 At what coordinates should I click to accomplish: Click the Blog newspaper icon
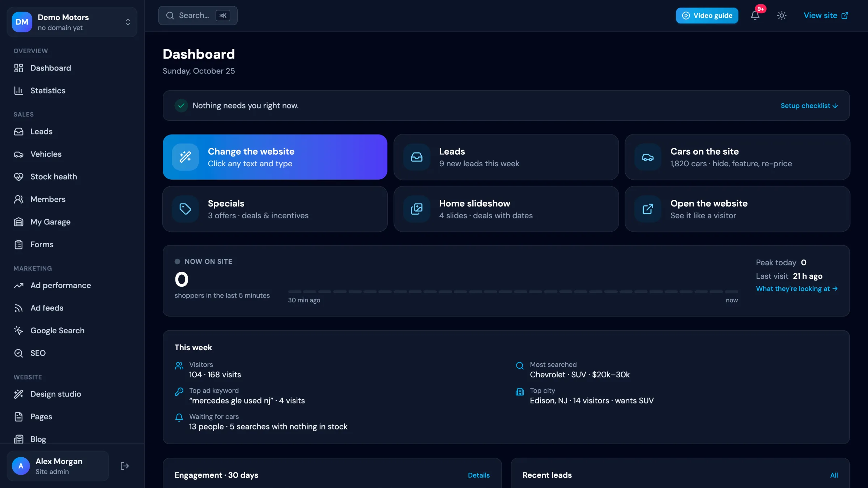click(x=18, y=439)
